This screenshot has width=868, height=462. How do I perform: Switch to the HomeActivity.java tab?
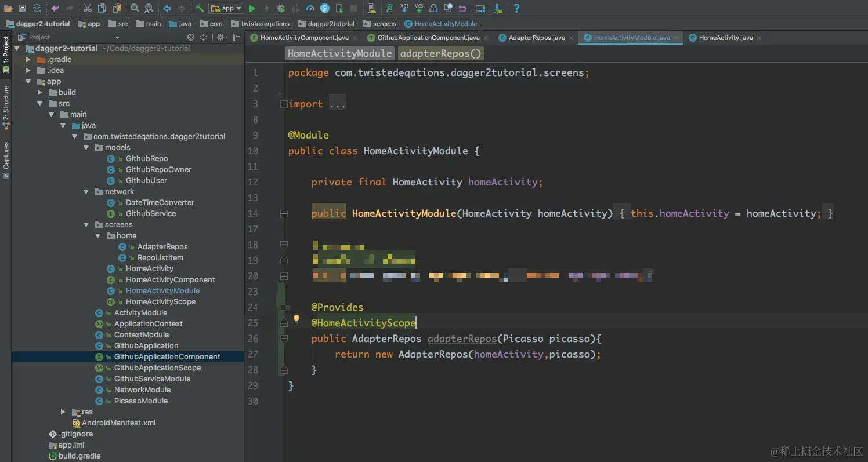click(x=725, y=38)
